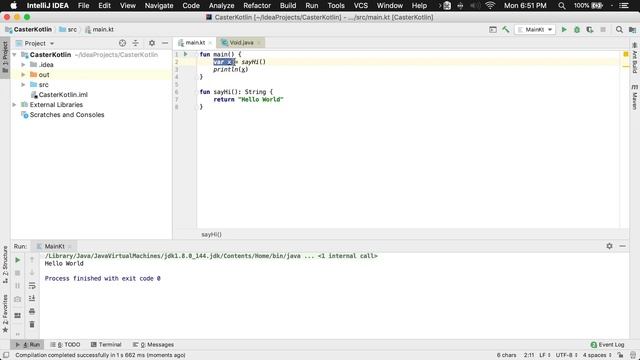This screenshot has height=360, width=640.
Task: Rerun MainKt from the Run panel
Action: point(18,260)
